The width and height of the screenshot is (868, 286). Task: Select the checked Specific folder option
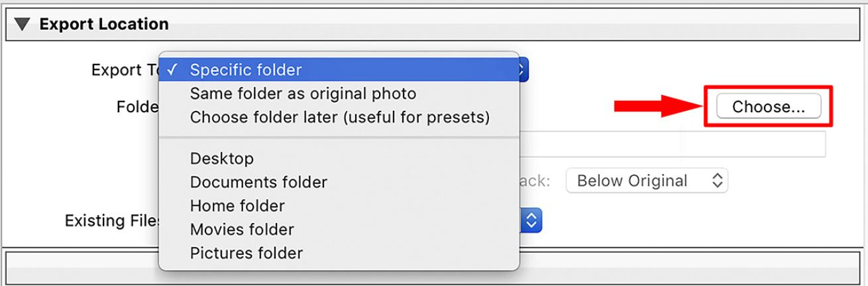[x=245, y=70]
